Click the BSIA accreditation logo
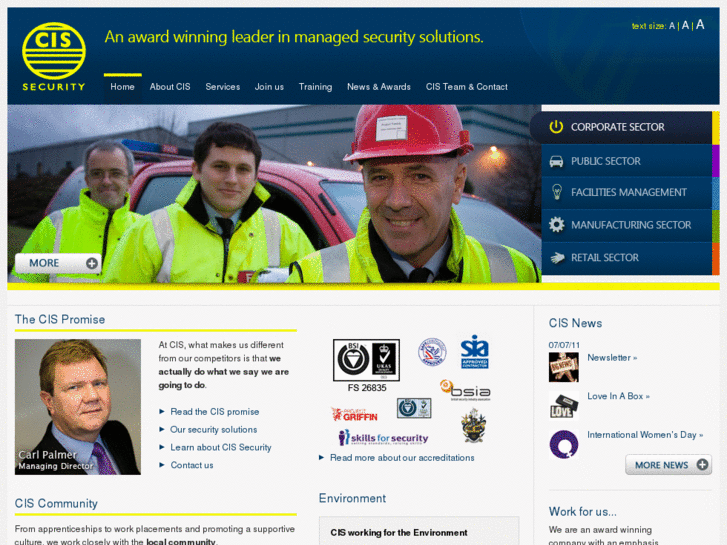This screenshot has height=545, width=727. click(465, 391)
